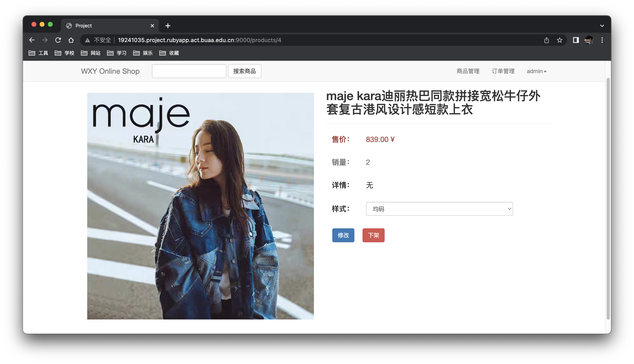Select the Project browser tab
The height and width of the screenshot is (364, 634).
110,26
